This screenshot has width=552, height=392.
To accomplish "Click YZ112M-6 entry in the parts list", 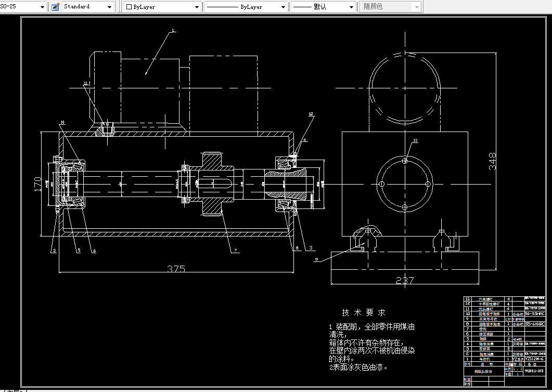I will click(x=534, y=359).
